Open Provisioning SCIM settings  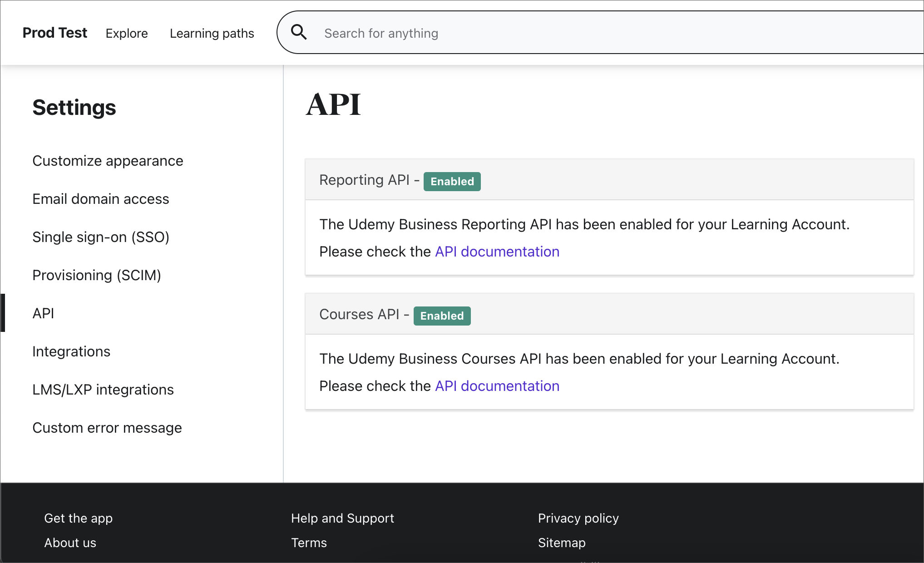[x=98, y=275]
